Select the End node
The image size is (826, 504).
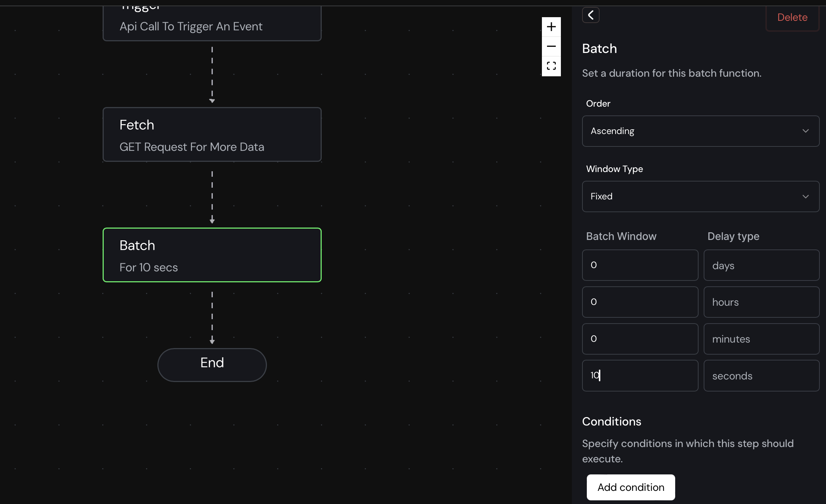pyautogui.click(x=212, y=365)
